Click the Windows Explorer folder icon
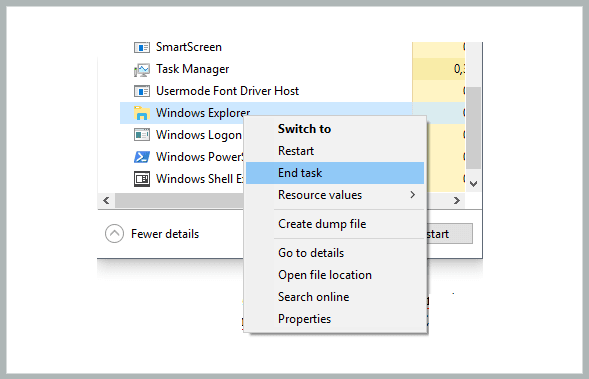This screenshot has width=589, height=379. point(142,113)
